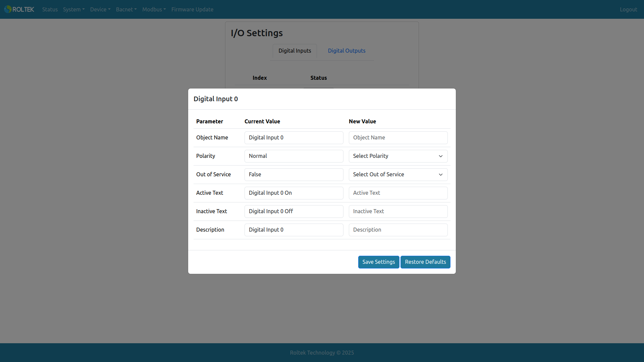Click the Logout link
Viewport: 644px width, 362px height.
(x=628, y=9)
